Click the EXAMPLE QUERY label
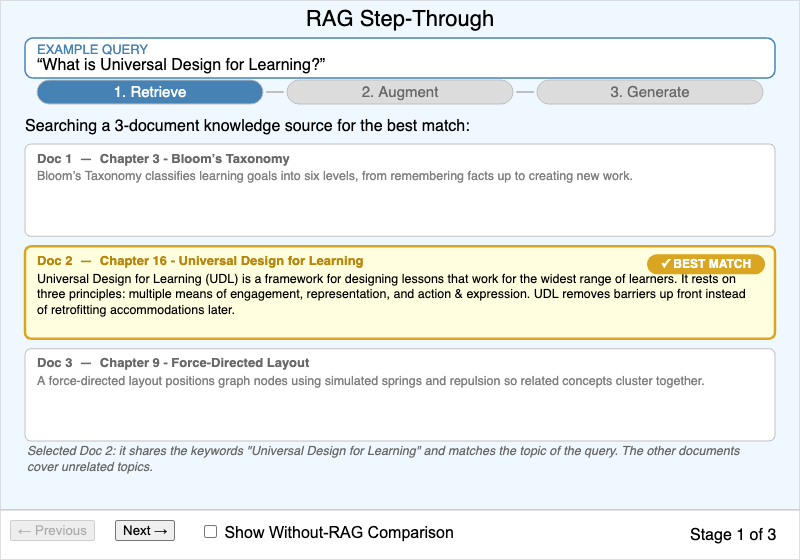The height and width of the screenshot is (560, 800). pyautogui.click(x=92, y=49)
